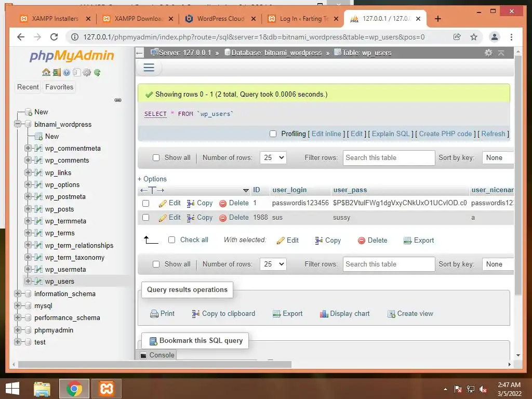The image size is (532, 399).
Task: Open lower Number of rows dropdown
Action: pyautogui.click(x=273, y=264)
